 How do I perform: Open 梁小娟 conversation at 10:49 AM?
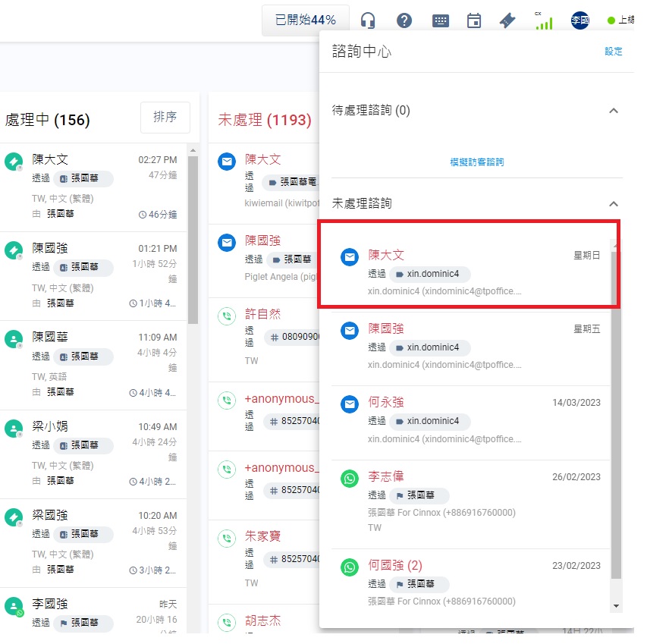click(x=93, y=454)
